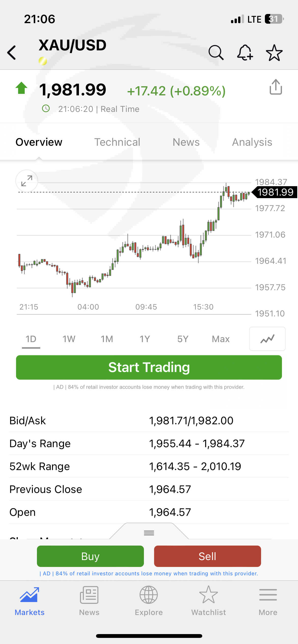Open the search magnifier icon
Viewport: 298px width, 644px height.
coord(216,53)
